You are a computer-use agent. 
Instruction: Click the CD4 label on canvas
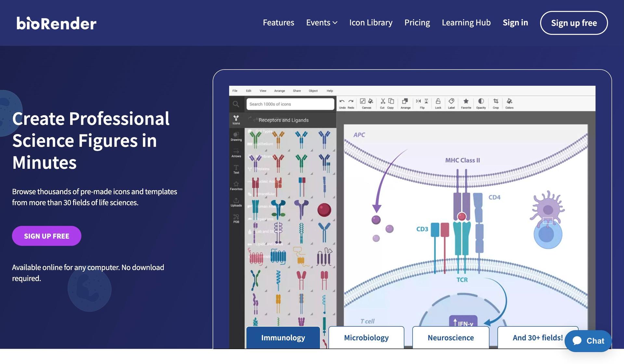pos(494,197)
